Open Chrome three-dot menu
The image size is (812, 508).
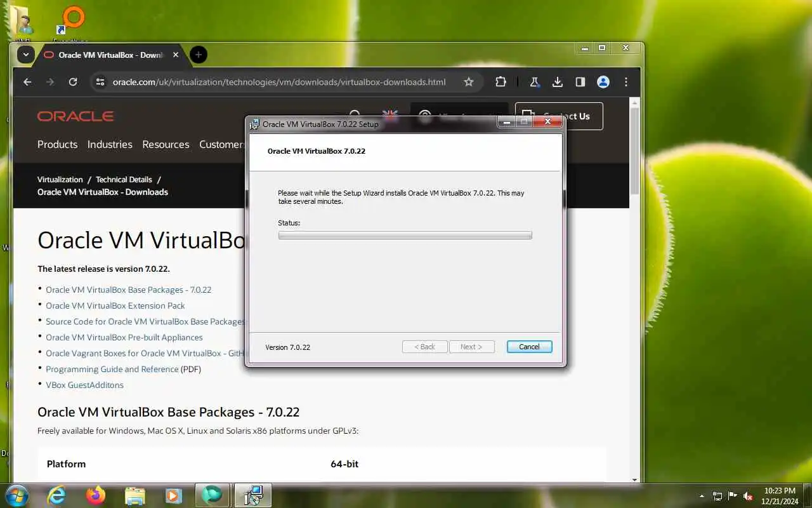[626, 82]
